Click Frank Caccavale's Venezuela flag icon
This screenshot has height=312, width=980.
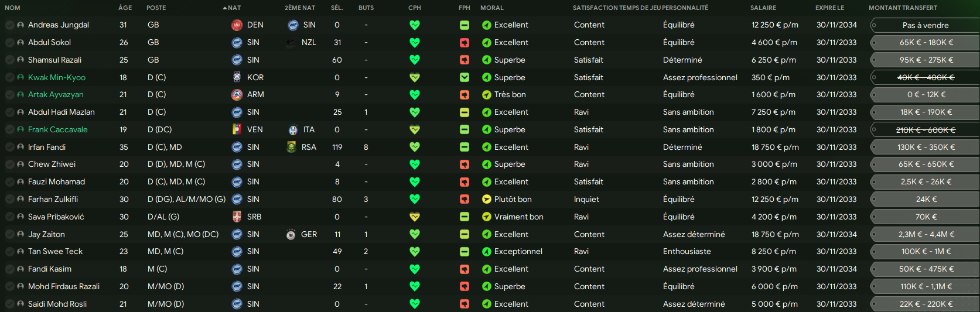coord(237,129)
